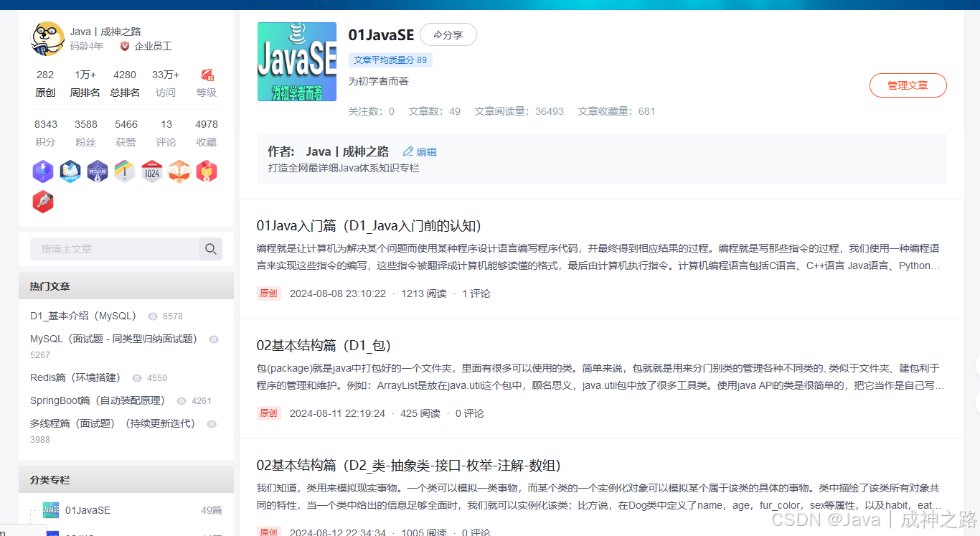This screenshot has height=536, width=980.
Task: Open the orange open-book badge
Action: (x=179, y=171)
